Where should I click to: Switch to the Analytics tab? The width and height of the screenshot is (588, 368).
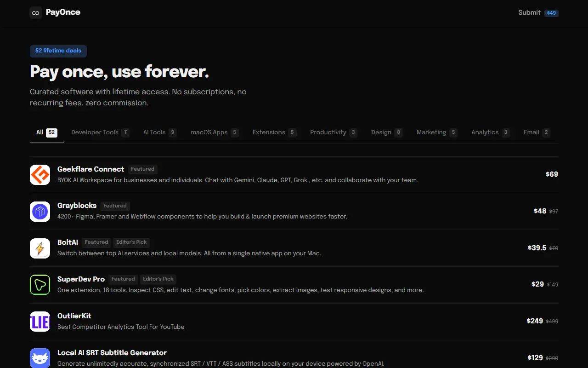point(491,132)
